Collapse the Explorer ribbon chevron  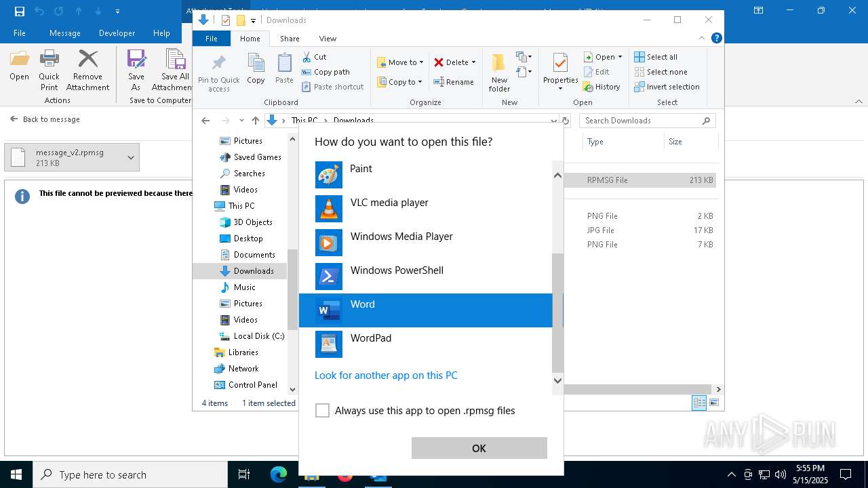pos(703,39)
